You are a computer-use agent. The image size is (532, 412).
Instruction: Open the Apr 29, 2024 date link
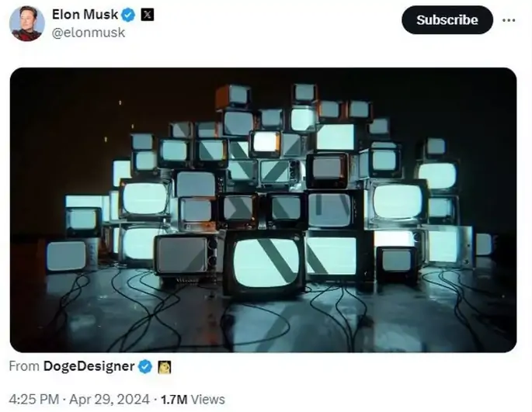pyautogui.click(x=110, y=399)
